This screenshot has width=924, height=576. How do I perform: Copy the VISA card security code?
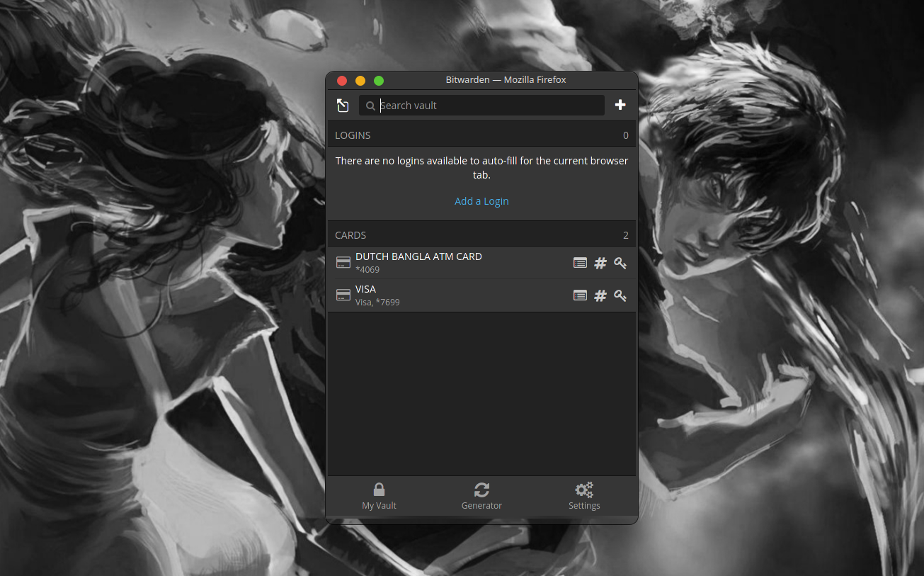[x=620, y=295]
